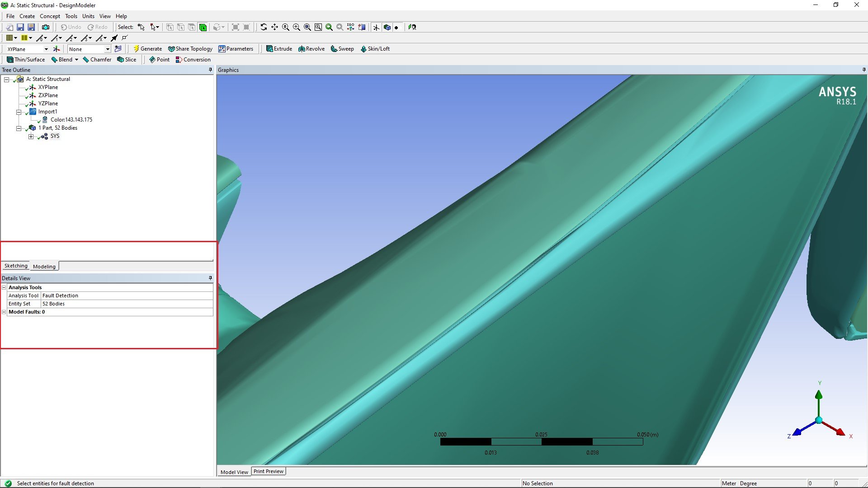Image resolution: width=868 pixels, height=488 pixels.
Task: Click the Share Topology button
Action: 190,49
